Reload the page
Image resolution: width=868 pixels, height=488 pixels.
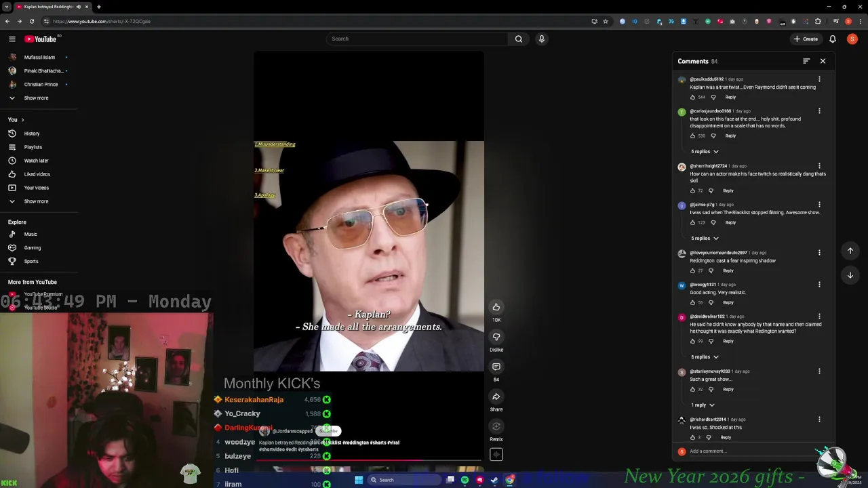coord(31,21)
